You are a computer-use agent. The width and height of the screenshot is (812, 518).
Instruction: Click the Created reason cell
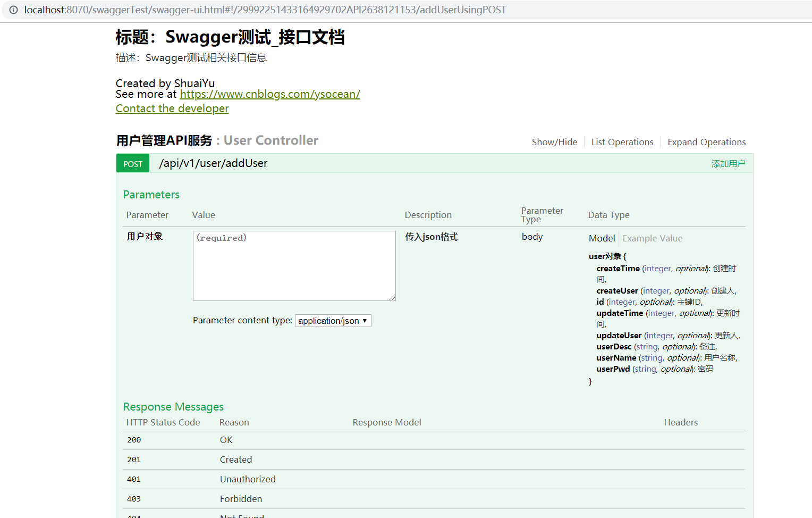click(x=236, y=459)
